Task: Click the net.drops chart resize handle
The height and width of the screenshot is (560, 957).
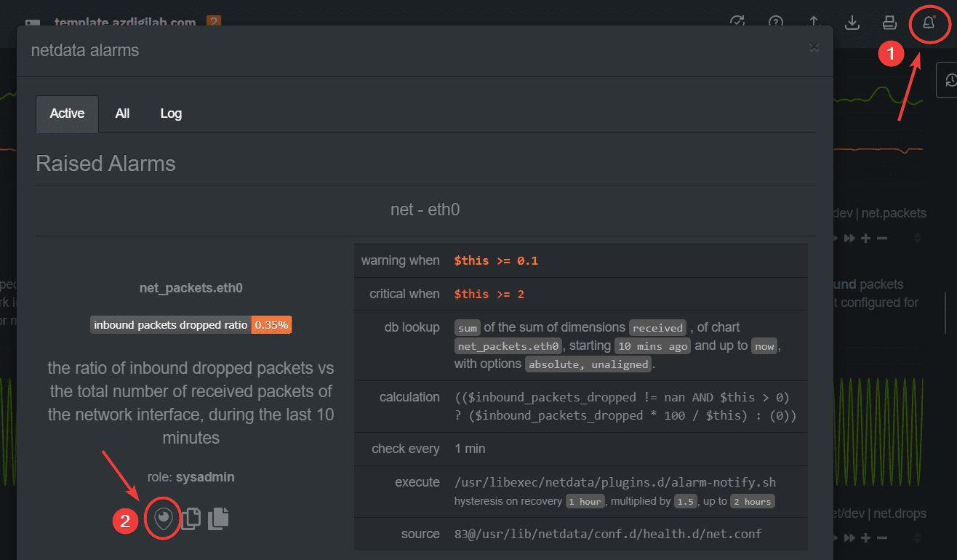Action: 918,538
